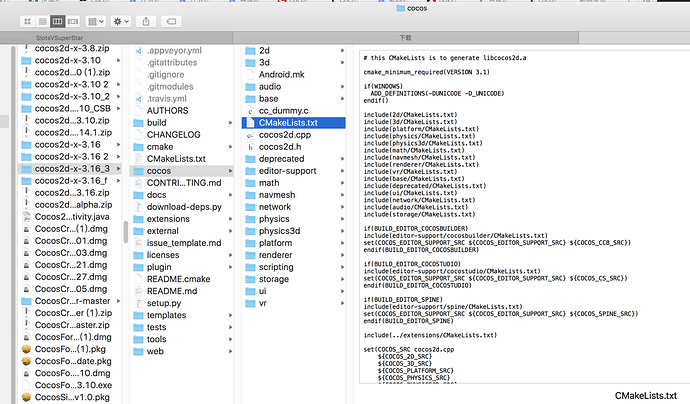Screen dimensions: 690x404
Task: Switch to icon view in Finder toolbar
Action: click(x=27, y=21)
